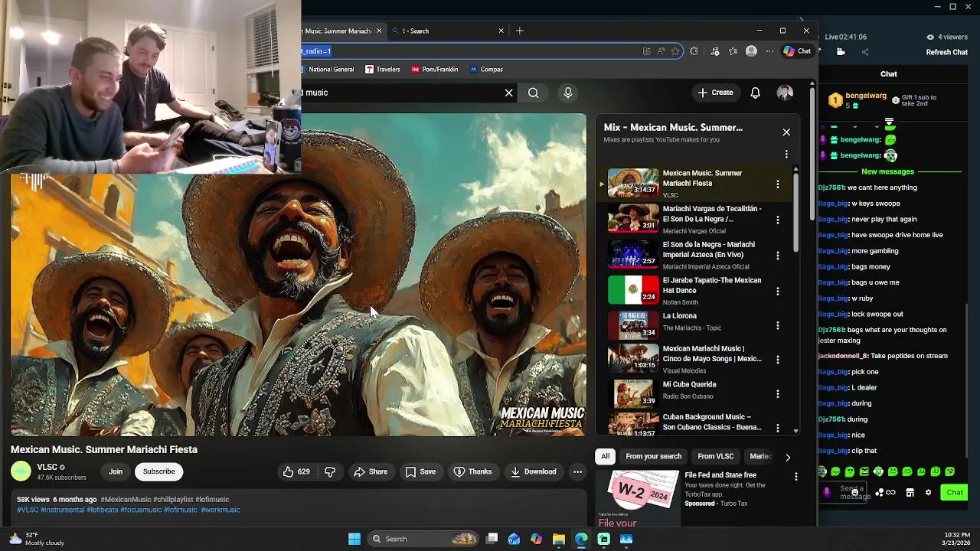Click the #MexicanMusic hashtag link

tap(126, 500)
